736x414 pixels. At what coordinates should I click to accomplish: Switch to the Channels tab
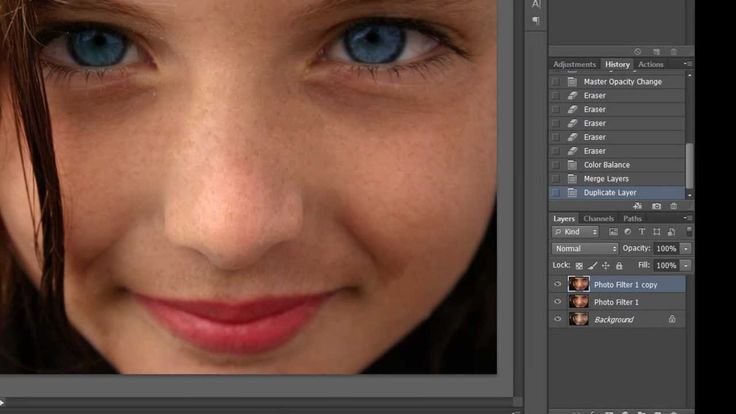coord(598,218)
